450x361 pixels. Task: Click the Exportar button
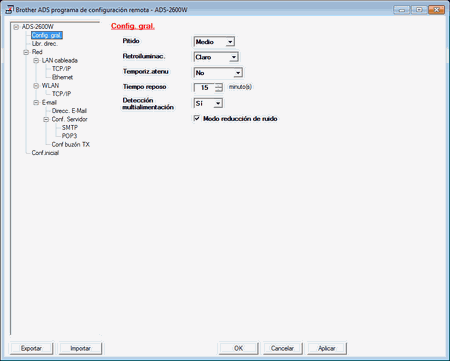coord(31,348)
